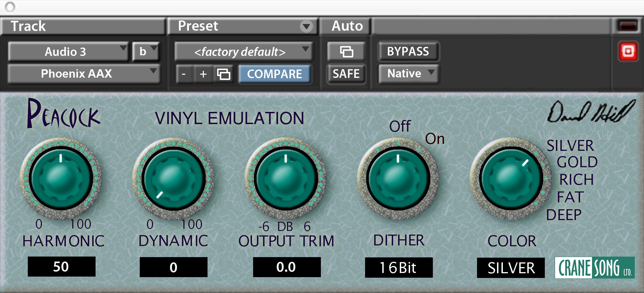Open the factory default preset dropdown

[x=243, y=52]
